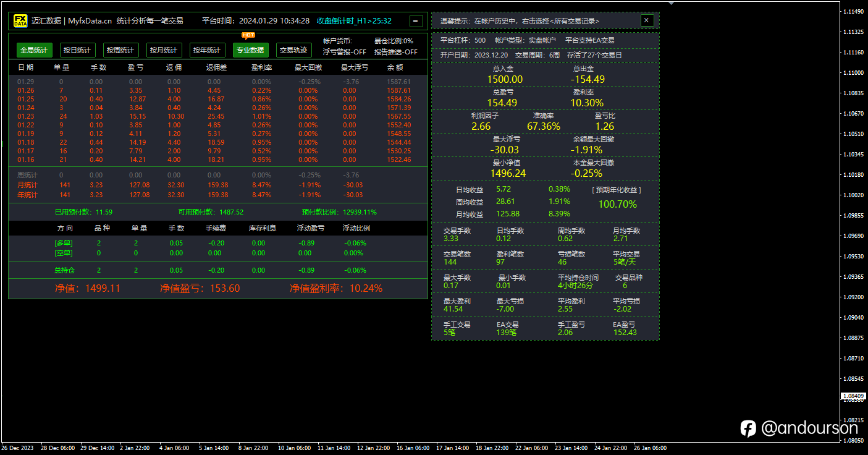Click the 1.11490 level on the price scale

tap(853, 12)
